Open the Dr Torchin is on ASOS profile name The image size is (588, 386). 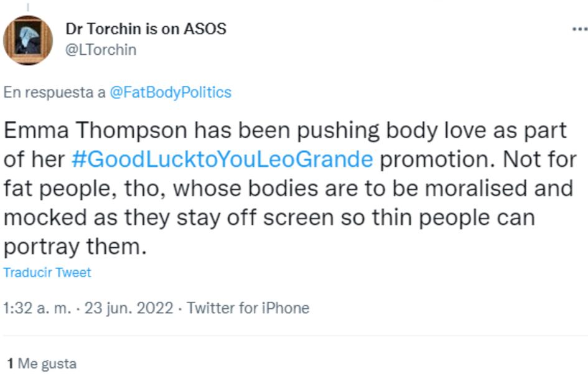(146, 29)
